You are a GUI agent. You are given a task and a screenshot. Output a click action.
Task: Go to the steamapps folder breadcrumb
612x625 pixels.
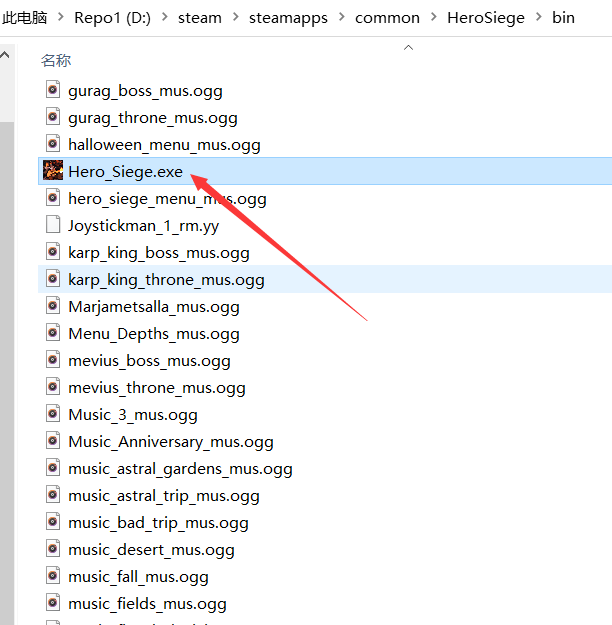[288, 18]
